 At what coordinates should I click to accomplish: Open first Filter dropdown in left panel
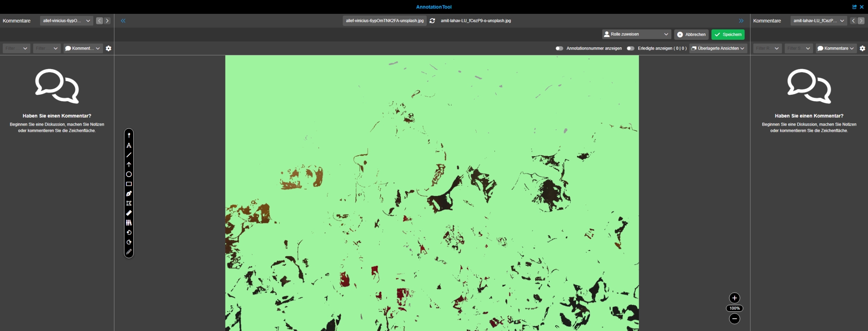16,48
